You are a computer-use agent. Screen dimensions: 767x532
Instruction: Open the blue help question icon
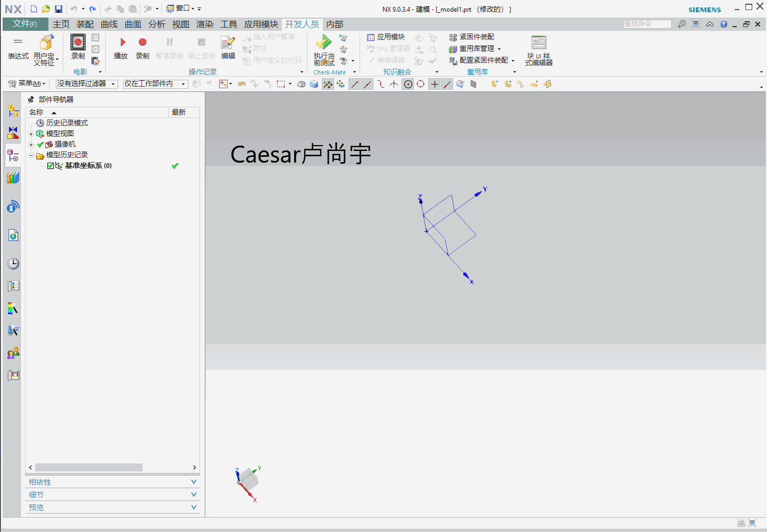[x=724, y=24]
